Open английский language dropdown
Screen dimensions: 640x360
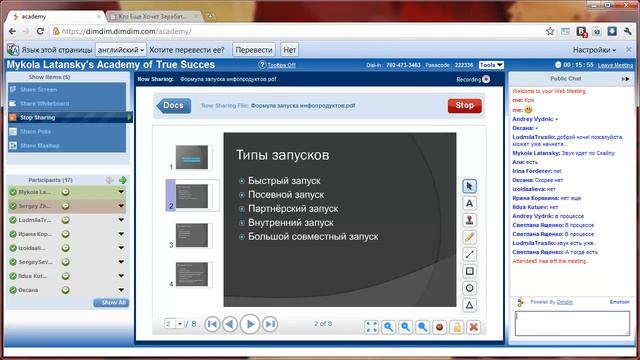121,50
